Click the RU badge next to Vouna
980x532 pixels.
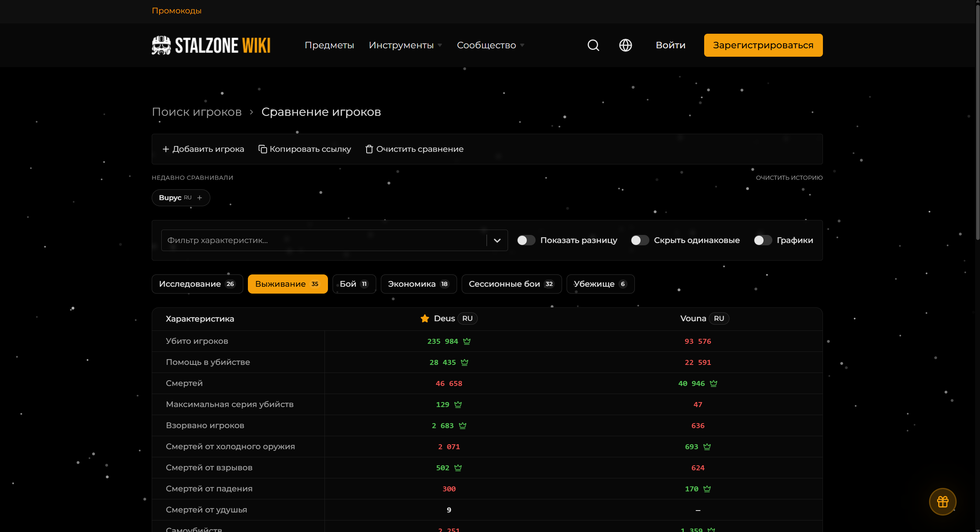[719, 319]
